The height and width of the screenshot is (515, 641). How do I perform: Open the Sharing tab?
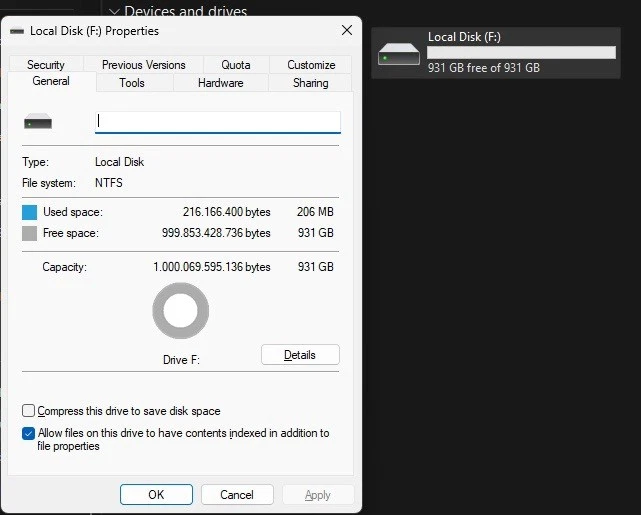tap(311, 83)
